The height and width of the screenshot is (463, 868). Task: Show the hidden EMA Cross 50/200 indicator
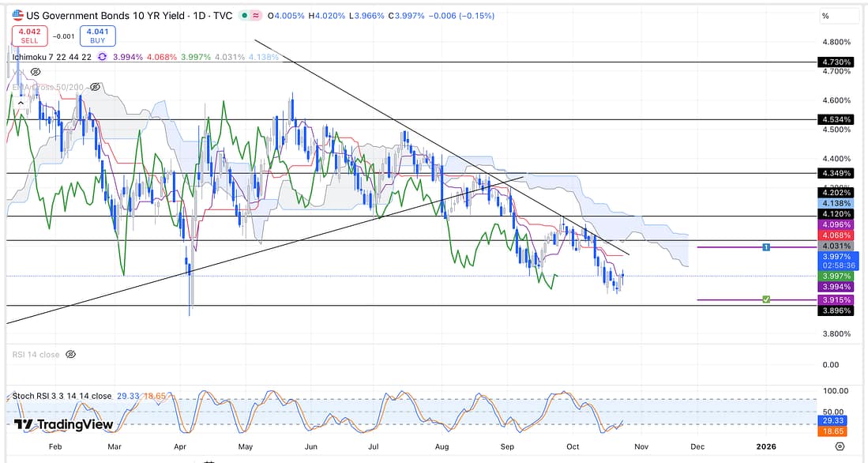click(96, 87)
